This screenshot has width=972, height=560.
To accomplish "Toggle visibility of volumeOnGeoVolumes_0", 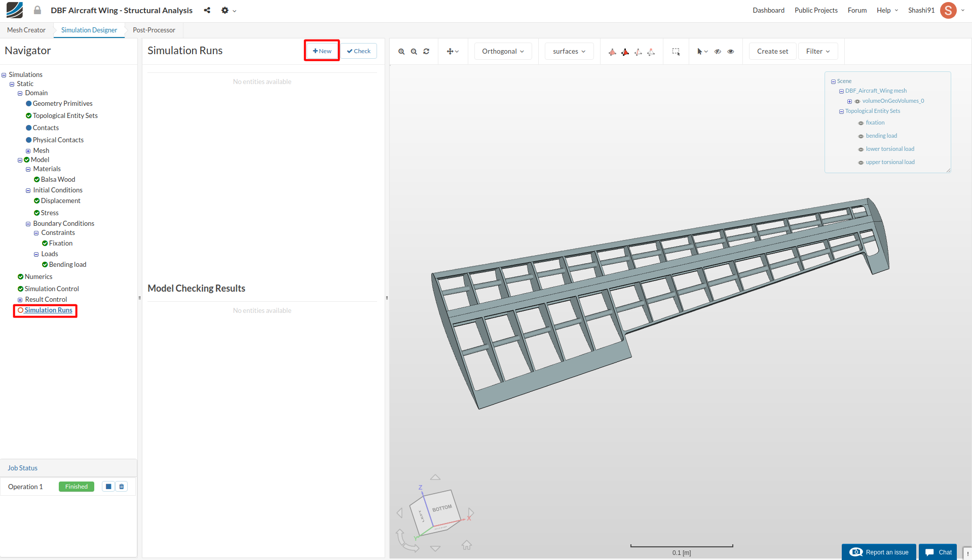I will tap(857, 101).
